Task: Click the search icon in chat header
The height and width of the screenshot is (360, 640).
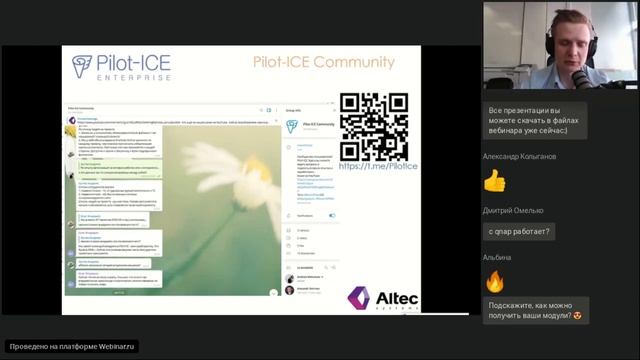Action: click(261, 110)
